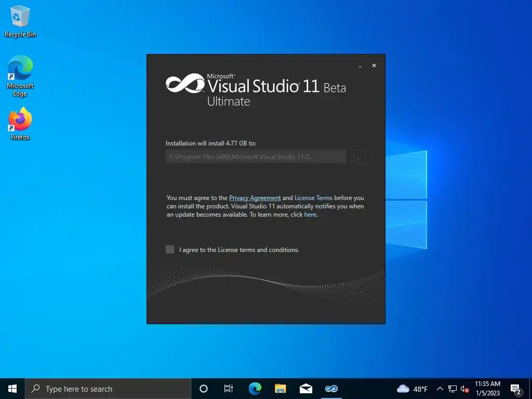Open the Recycle Bin desktop icon
This screenshot has height=399, width=532.
point(20,21)
